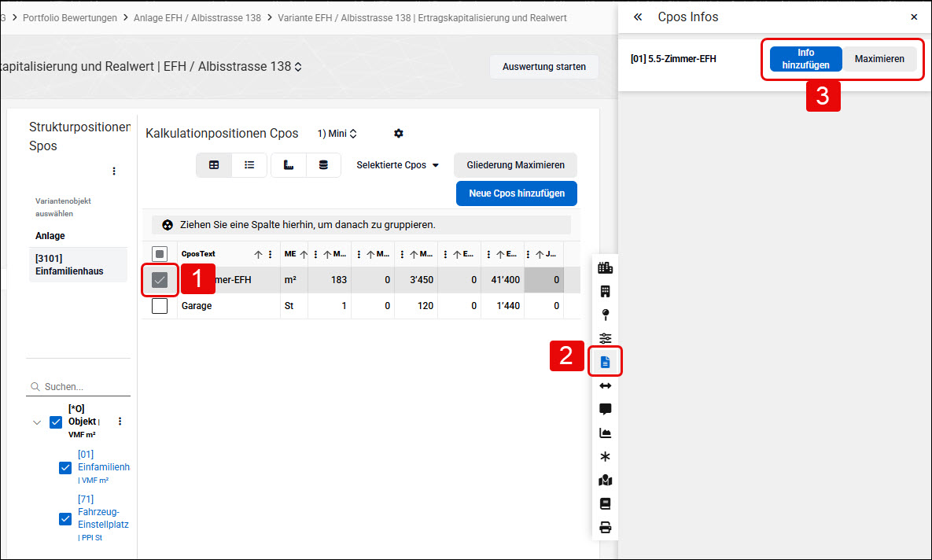932x560 pixels.
Task: Open three-dot menu next to [*0] Objekt
Action: [120, 422]
